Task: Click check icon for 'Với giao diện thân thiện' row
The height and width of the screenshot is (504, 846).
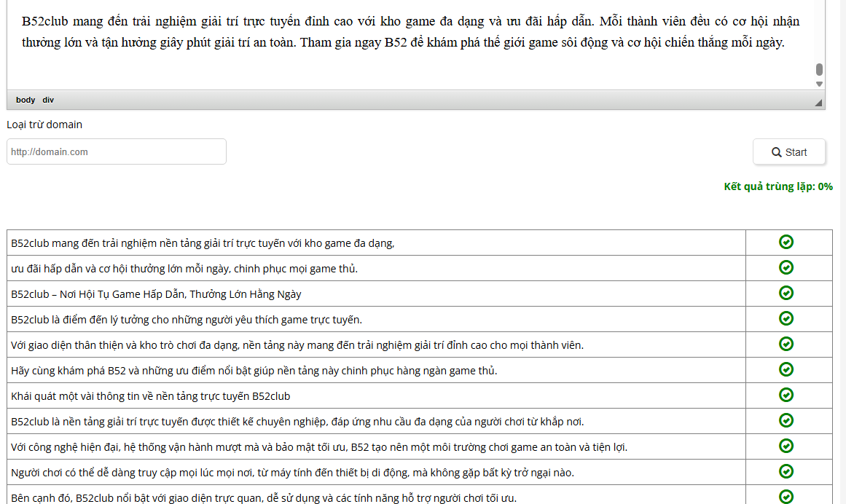Action: click(x=786, y=344)
